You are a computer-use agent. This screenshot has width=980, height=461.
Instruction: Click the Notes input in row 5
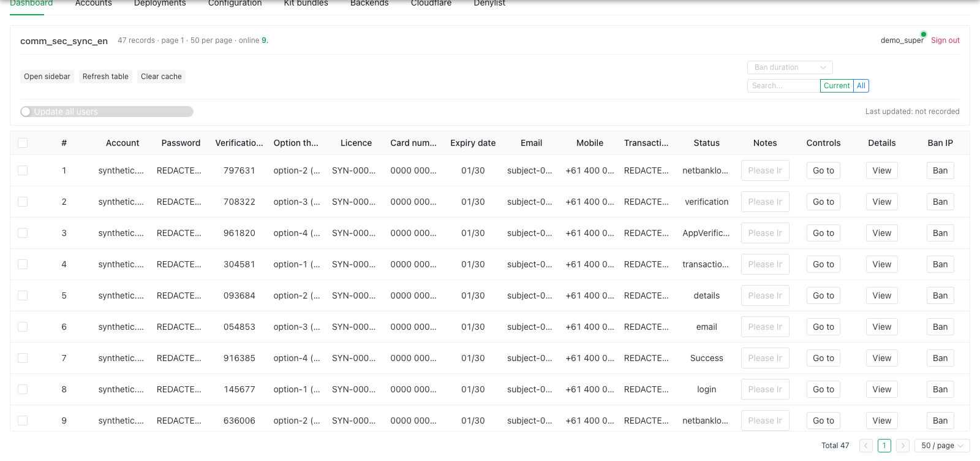765,295
